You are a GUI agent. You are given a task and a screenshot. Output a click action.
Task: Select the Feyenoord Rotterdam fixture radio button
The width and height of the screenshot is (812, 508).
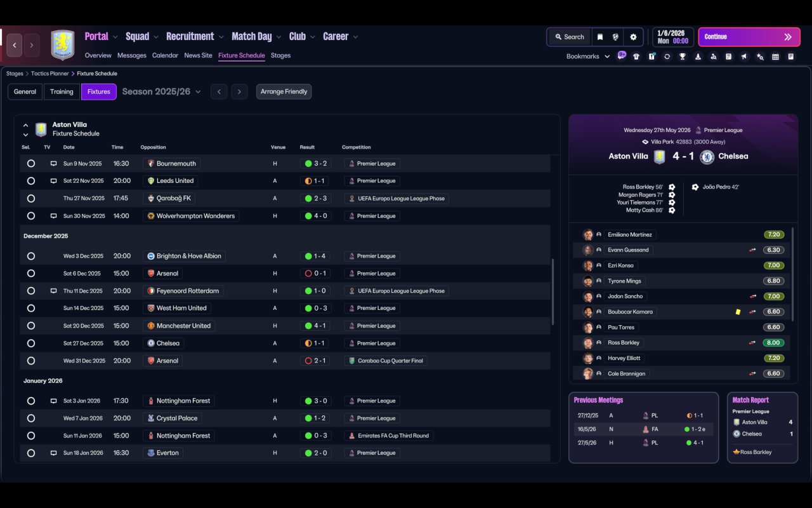pyautogui.click(x=30, y=291)
